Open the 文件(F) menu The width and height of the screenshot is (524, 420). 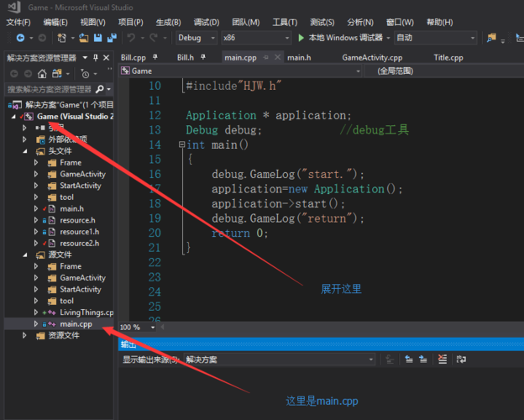coord(18,23)
